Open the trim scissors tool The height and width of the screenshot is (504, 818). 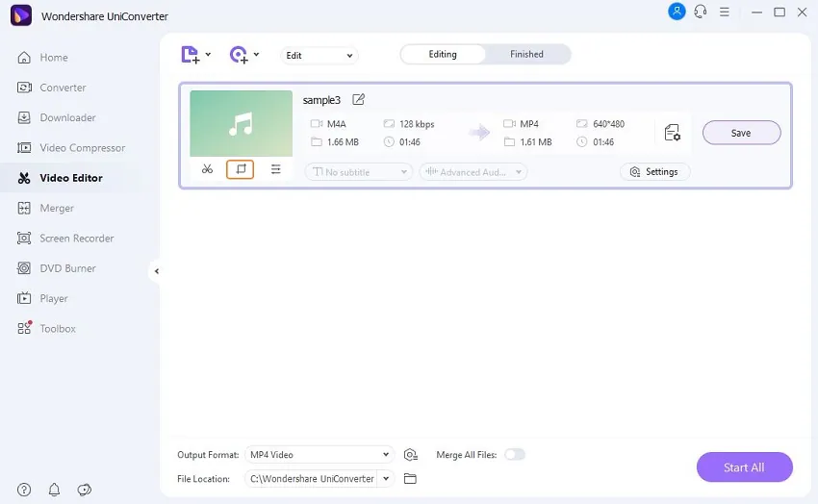(207, 169)
